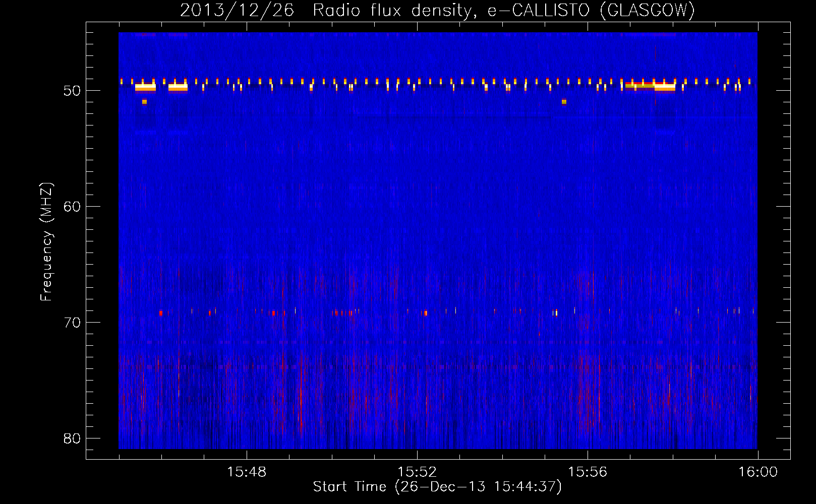The width and height of the screenshot is (816, 504).
Task: Click the 80 frequency tick label
Action: pos(73,438)
